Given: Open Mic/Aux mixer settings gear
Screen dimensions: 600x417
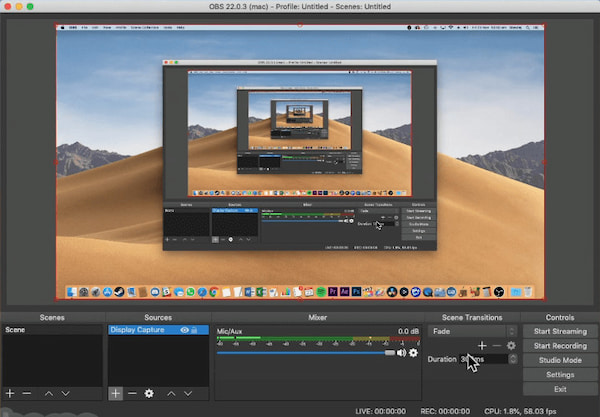Looking at the screenshot, I should pyautogui.click(x=413, y=352).
